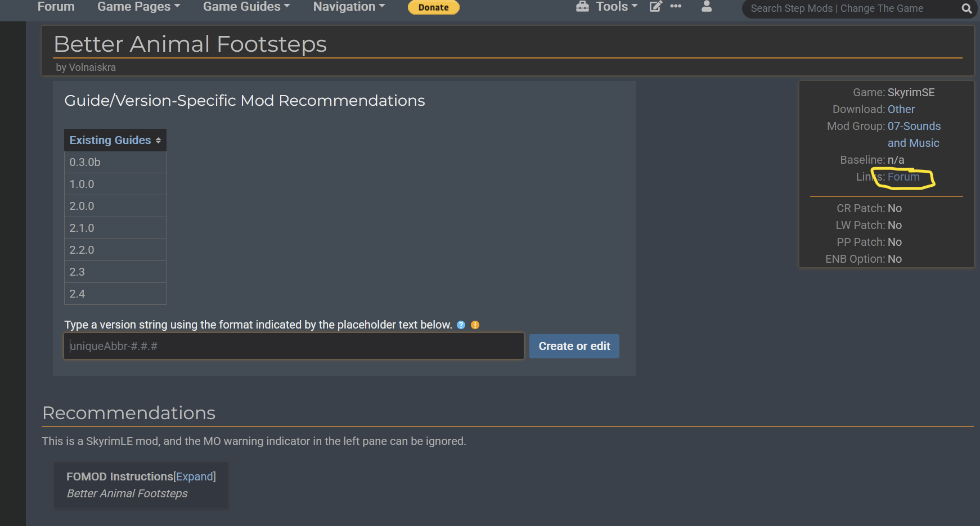Open the 07-Sounds and Music mod group link
The width and height of the screenshot is (980, 526).
pos(914,127)
